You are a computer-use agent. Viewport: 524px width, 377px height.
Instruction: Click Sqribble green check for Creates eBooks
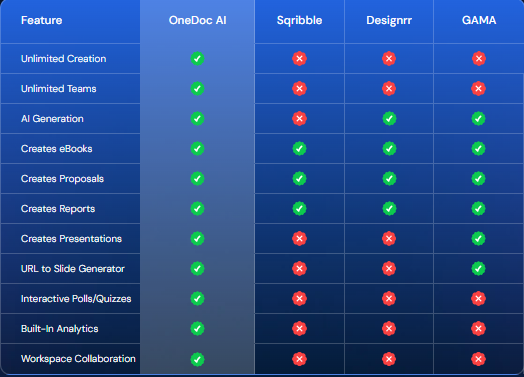[299, 148]
